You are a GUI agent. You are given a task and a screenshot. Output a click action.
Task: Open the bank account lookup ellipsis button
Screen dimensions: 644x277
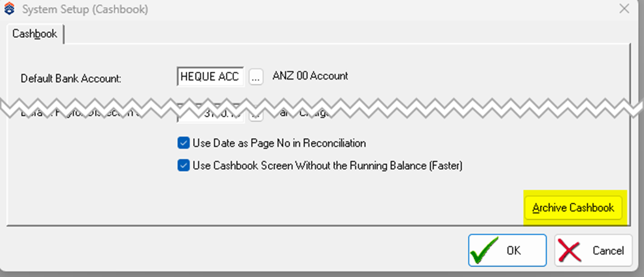(x=256, y=77)
